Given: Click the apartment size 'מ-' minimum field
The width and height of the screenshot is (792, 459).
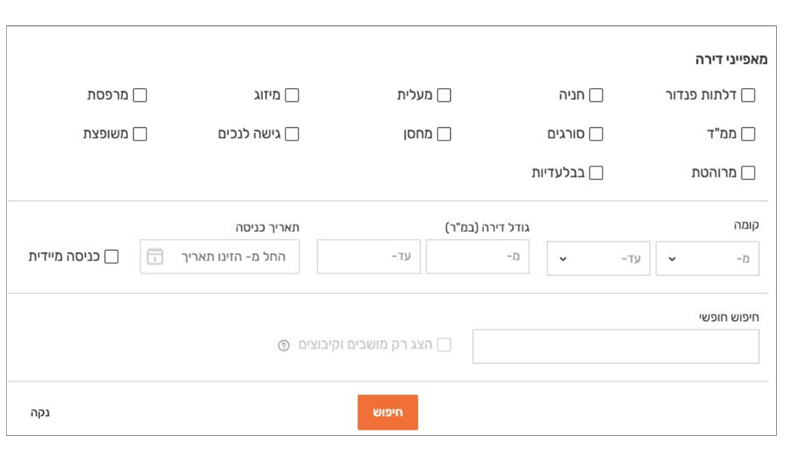Looking at the screenshot, I should [478, 257].
